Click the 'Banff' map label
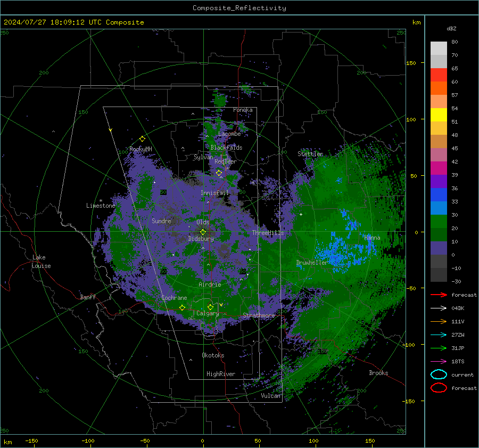 tap(88, 297)
